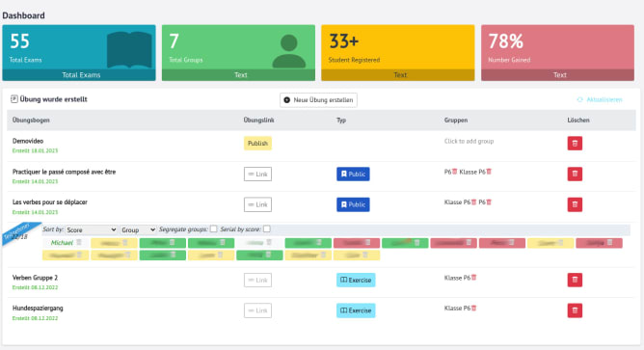644x350 pixels.
Task: Open Link for Verben Gruppe 2
Action: point(257,281)
